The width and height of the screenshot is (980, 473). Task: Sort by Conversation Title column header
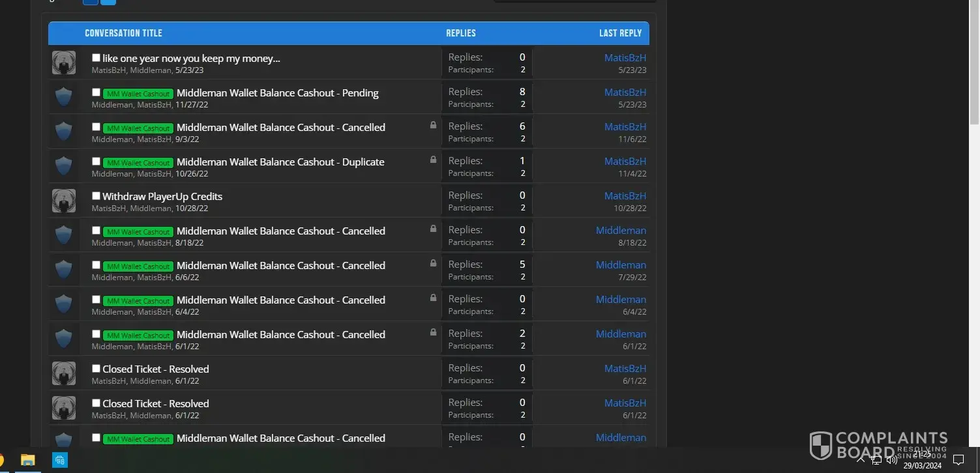point(123,33)
